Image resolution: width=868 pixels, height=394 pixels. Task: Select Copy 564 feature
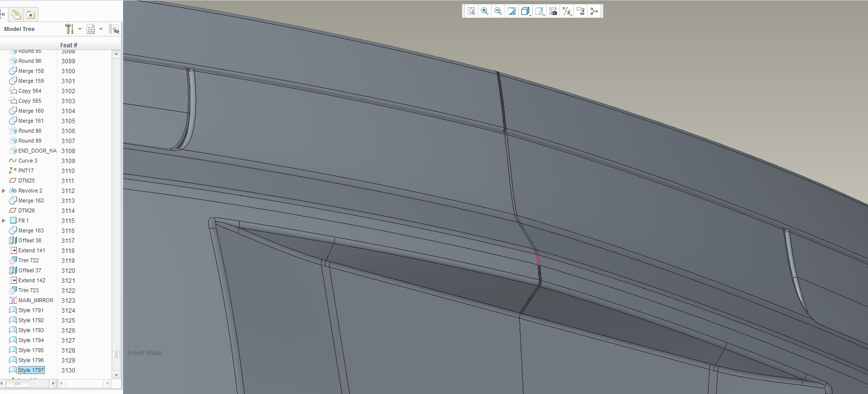click(x=30, y=91)
